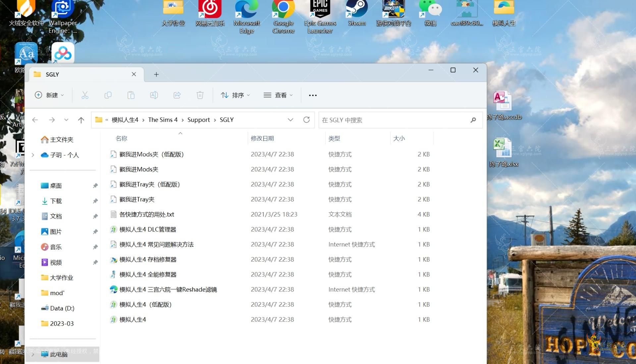This screenshot has width=636, height=364.
Task: Open the 新建 dropdown menu
Action: point(49,95)
